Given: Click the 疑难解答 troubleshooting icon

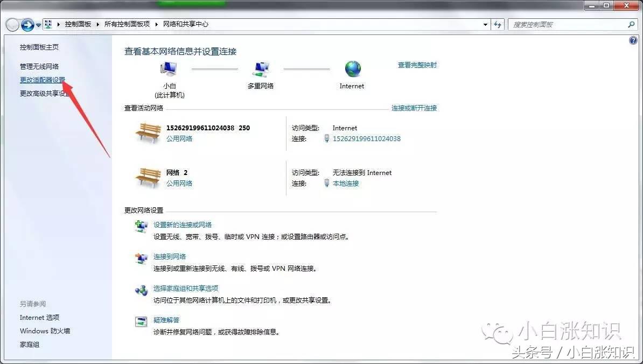Looking at the screenshot, I should tap(141, 322).
